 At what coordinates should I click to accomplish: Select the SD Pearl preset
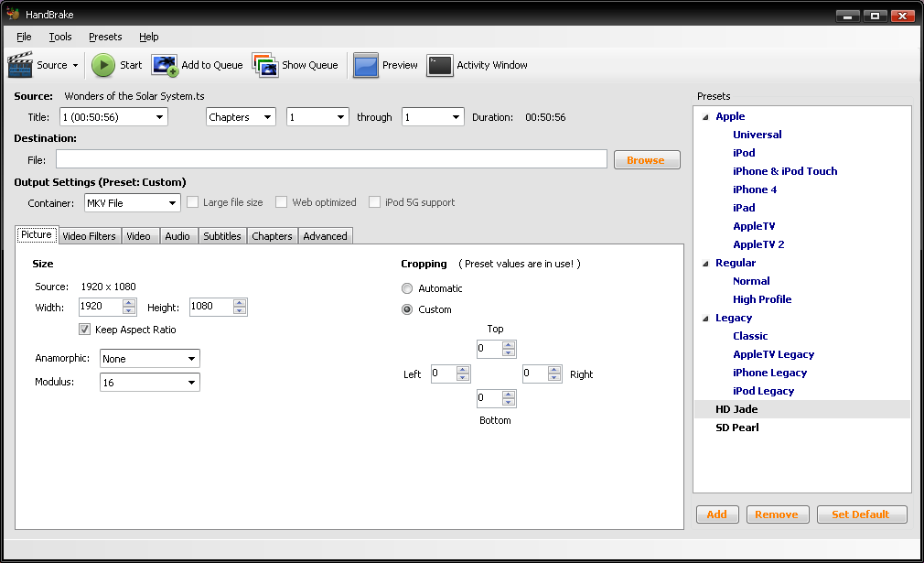(x=737, y=428)
